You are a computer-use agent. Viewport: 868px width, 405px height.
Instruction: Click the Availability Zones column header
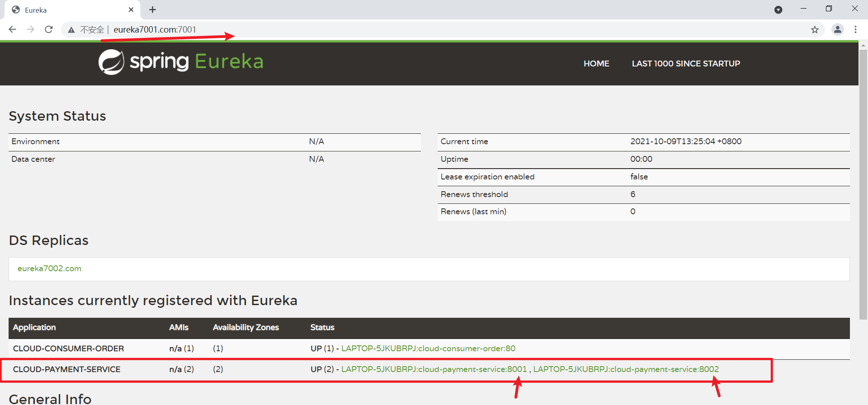pos(245,328)
